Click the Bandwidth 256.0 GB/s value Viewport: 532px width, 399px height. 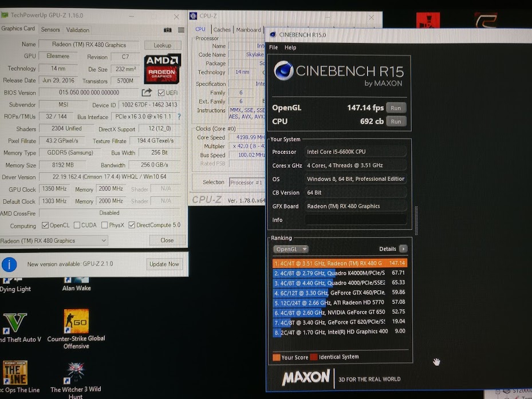[155, 165]
